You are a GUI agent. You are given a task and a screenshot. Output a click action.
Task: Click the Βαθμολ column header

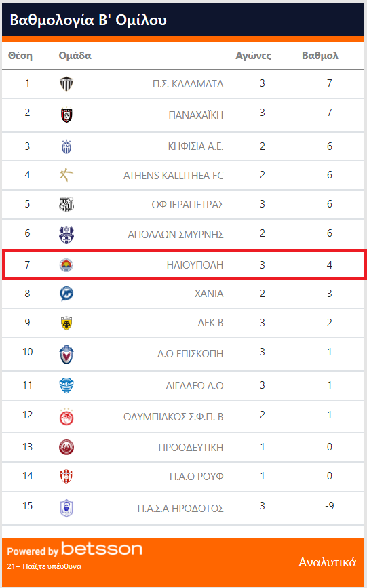tap(320, 56)
